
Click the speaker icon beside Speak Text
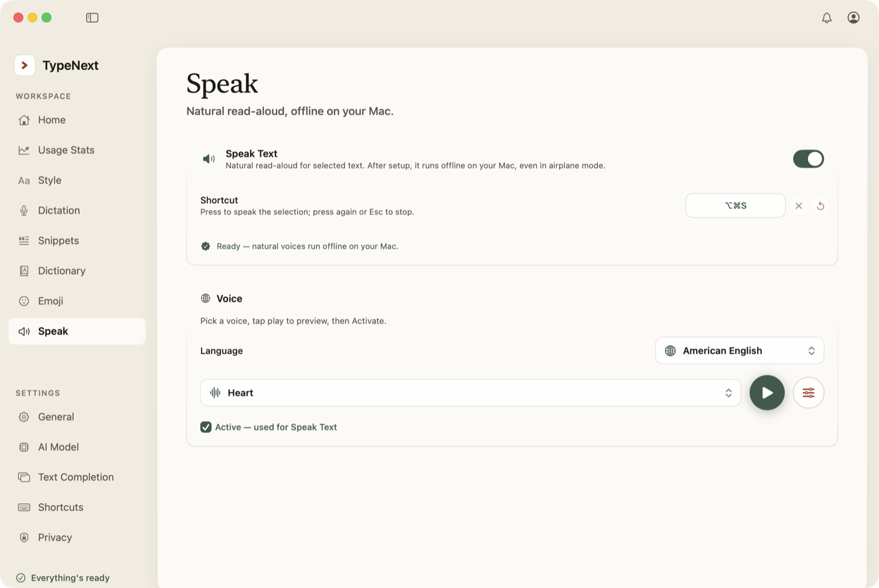[x=209, y=159]
